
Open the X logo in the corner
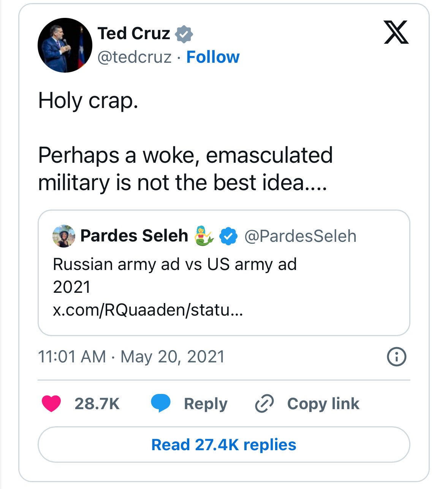pos(396,33)
